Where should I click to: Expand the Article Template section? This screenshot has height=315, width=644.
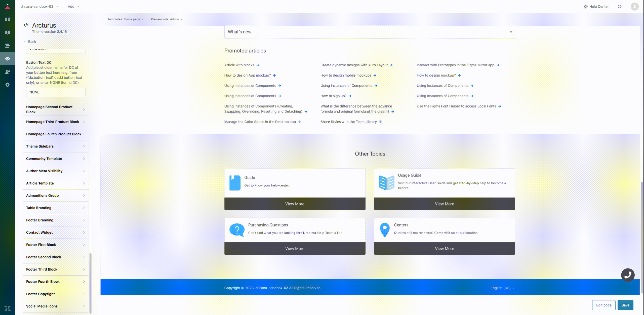pyautogui.click(x=56, y=183)
